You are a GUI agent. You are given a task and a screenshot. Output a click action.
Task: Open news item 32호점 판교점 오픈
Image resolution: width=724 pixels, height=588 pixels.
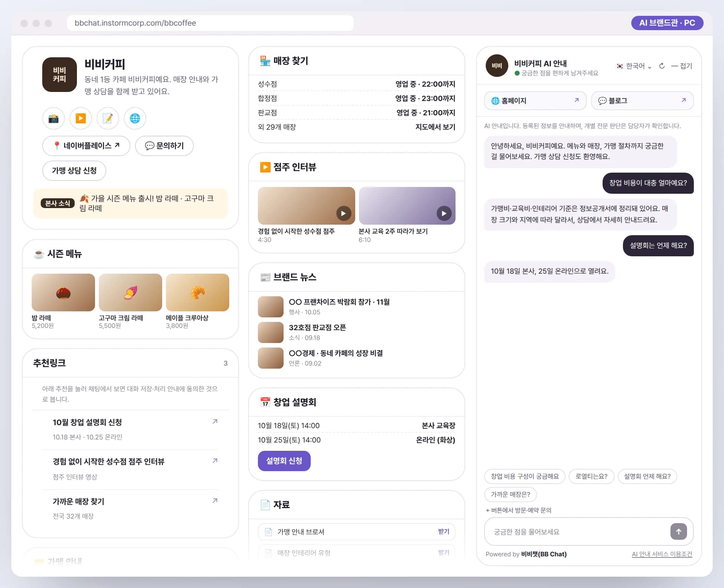pos(357,332)
